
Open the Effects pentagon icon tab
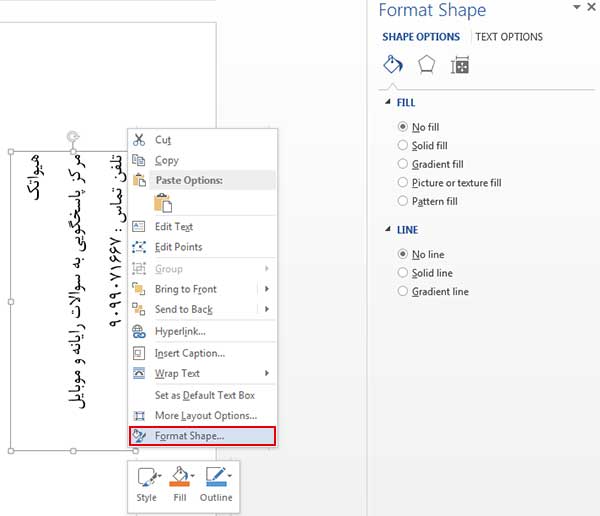tap(426, 64)
